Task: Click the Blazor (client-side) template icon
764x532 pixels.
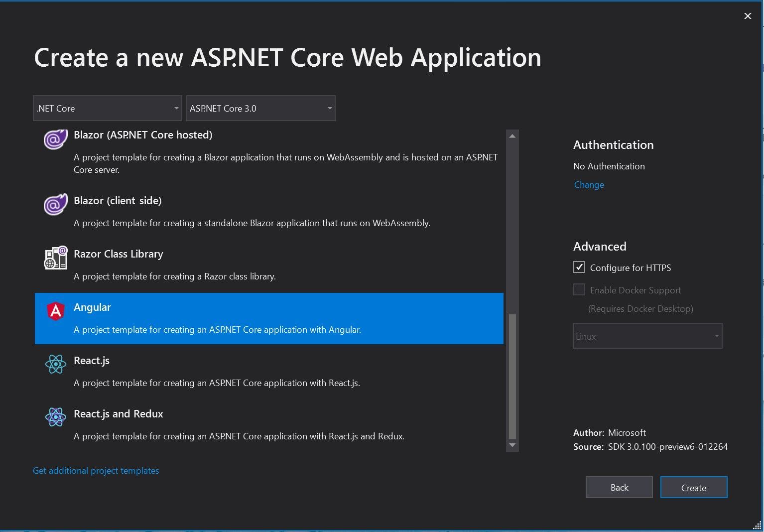Action: click(x=55, y=204)
